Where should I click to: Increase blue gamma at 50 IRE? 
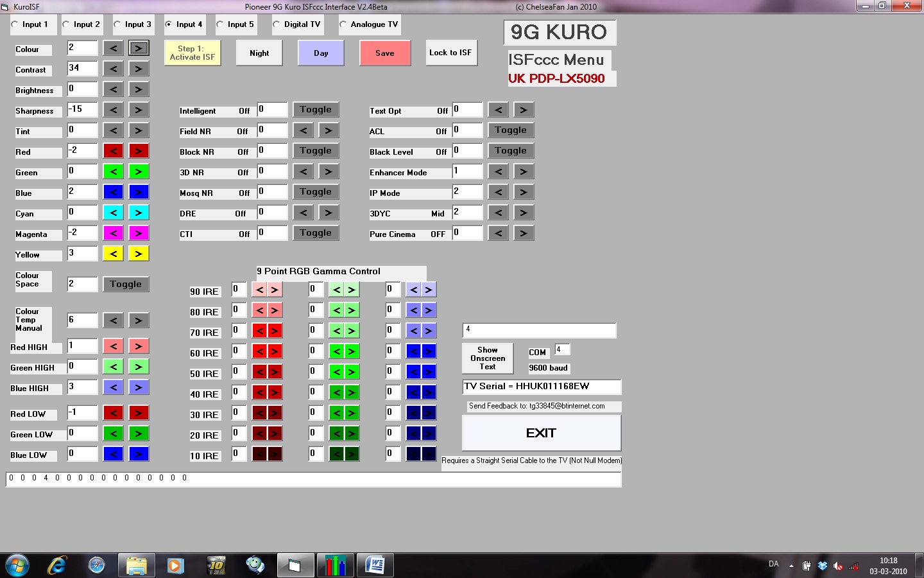[x=429, y=372]
